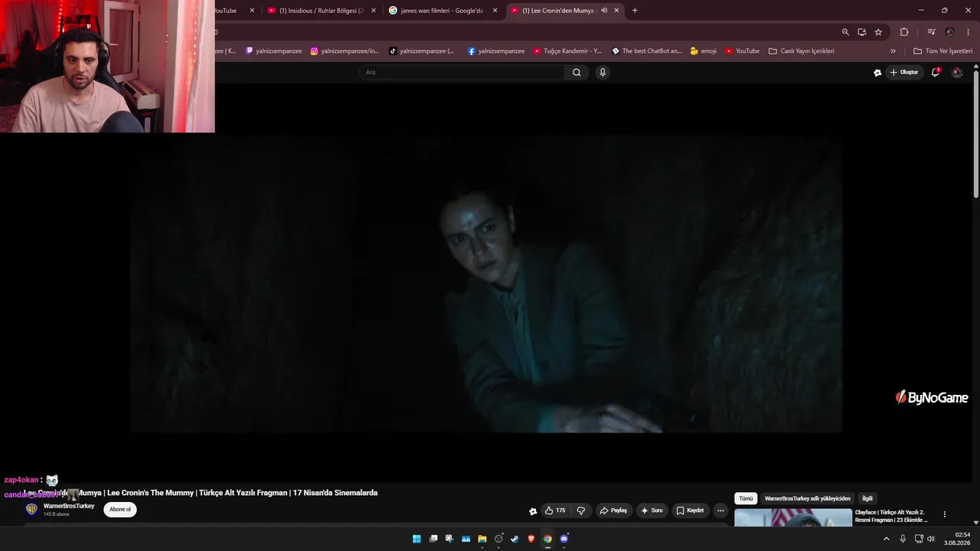Open the WarnerBrosTurkey channel name link

pyautogui.click(x=69, y=506)
